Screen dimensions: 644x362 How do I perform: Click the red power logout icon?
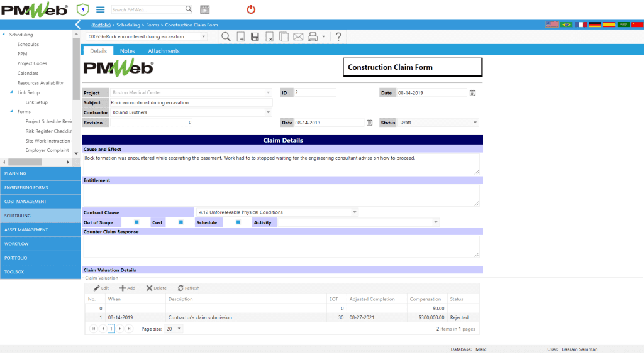251,9
